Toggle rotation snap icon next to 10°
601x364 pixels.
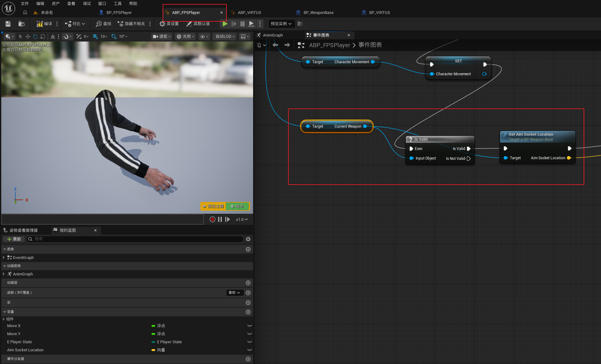pyautogui.click(x=114, y=37)
